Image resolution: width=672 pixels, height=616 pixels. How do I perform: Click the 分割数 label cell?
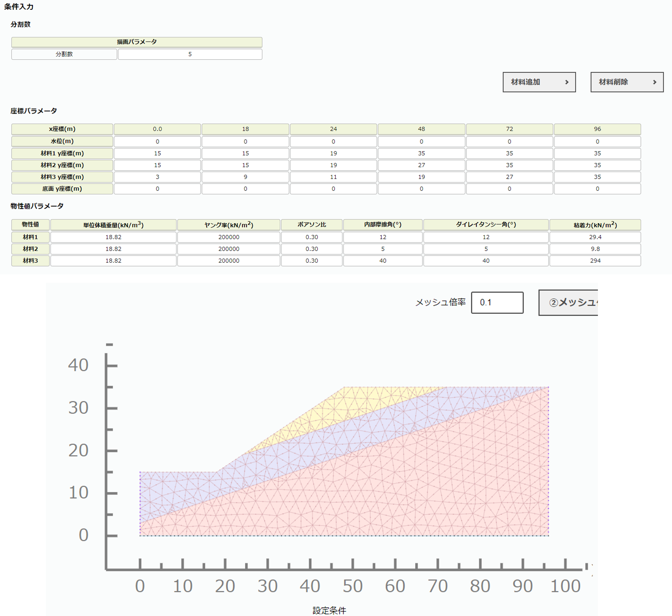[x=64, y=54]
